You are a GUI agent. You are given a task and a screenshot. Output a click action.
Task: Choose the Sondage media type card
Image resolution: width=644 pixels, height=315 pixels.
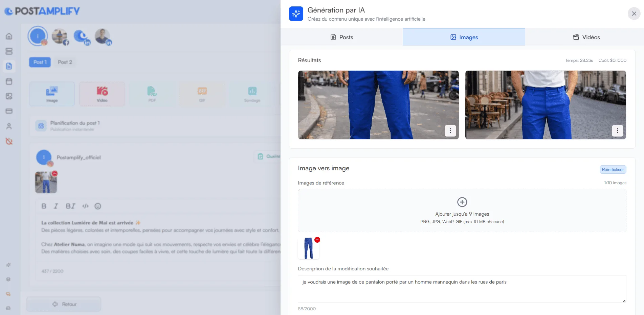tap(252, 94)
